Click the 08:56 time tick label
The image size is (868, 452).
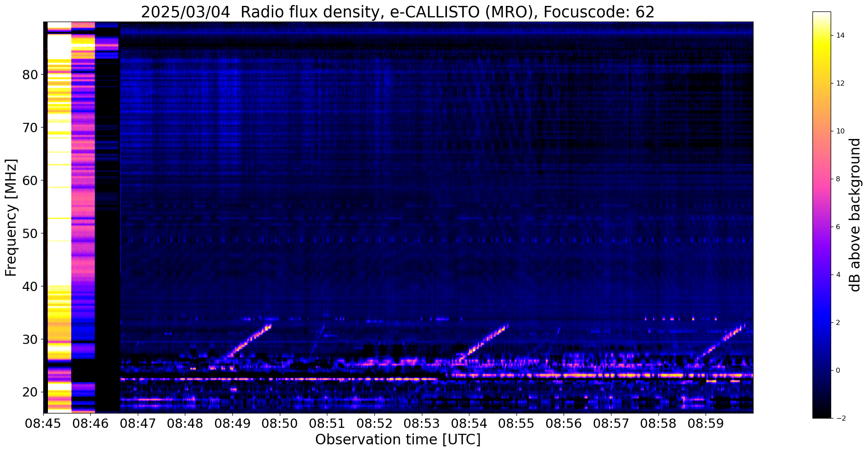[564, 424]
